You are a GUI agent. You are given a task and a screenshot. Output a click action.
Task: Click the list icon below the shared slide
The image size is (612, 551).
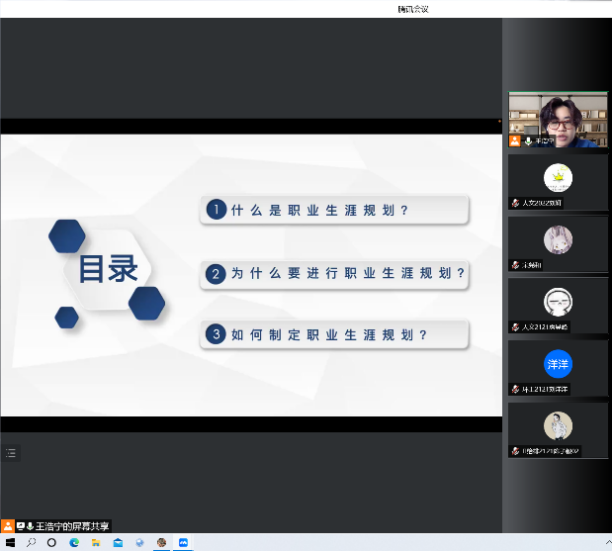11,453
